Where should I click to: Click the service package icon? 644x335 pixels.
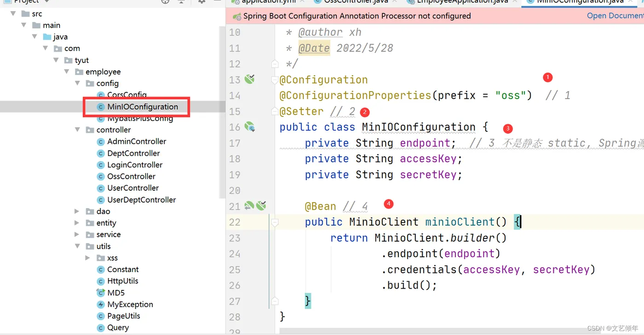pos(90,234)
